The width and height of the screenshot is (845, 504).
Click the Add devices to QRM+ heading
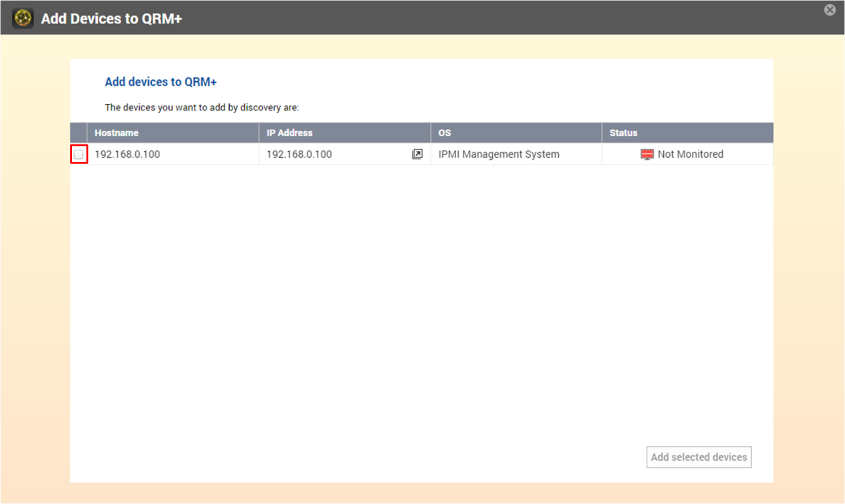161,82
